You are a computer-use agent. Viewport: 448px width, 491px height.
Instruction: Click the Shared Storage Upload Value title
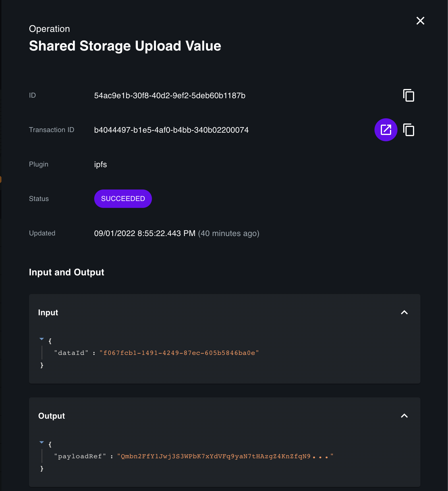[125, 45]
